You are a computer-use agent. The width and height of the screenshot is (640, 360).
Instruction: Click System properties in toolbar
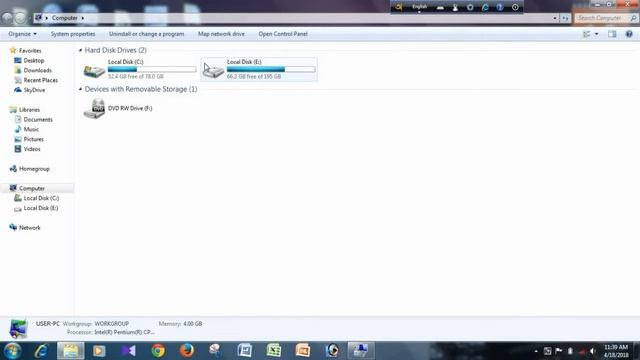[73, 34]
